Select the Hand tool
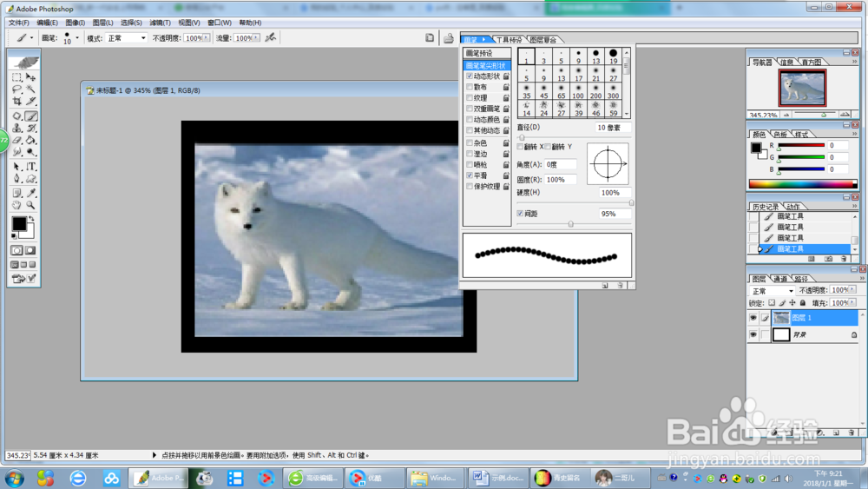Screen dimensions: 868x489 (16, 205)
